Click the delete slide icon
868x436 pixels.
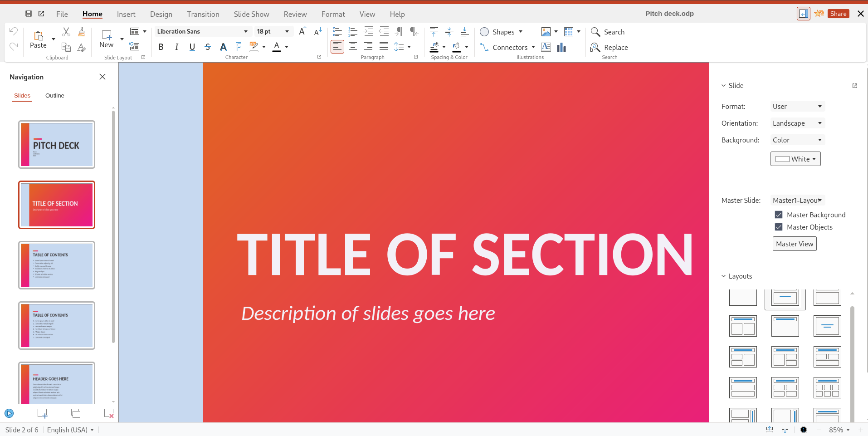point(109,413)
